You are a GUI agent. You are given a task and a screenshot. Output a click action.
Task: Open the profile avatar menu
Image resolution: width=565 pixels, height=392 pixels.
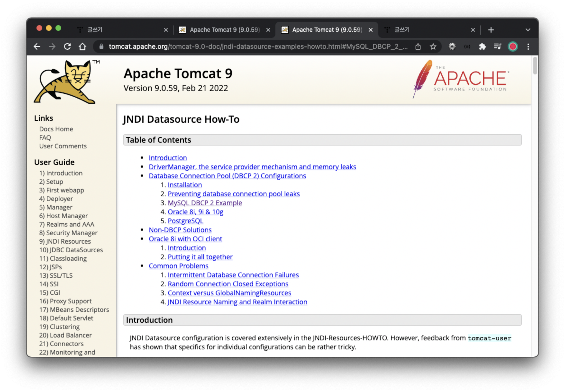point(513,46)
